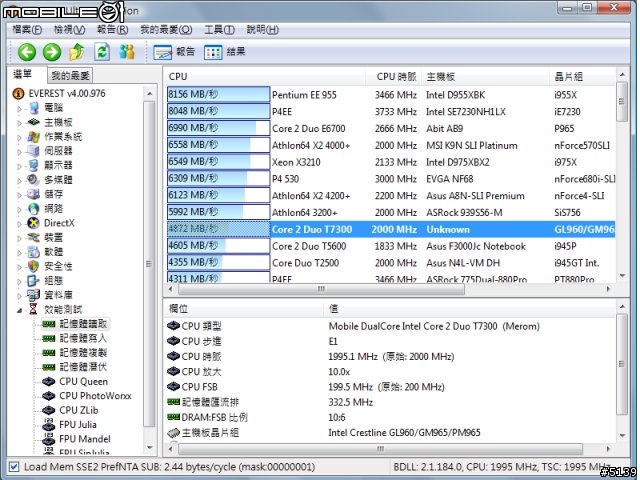Screen dimensions: 640x480
Task: Click the FPU Mandel icon
Action: (49, 439)
